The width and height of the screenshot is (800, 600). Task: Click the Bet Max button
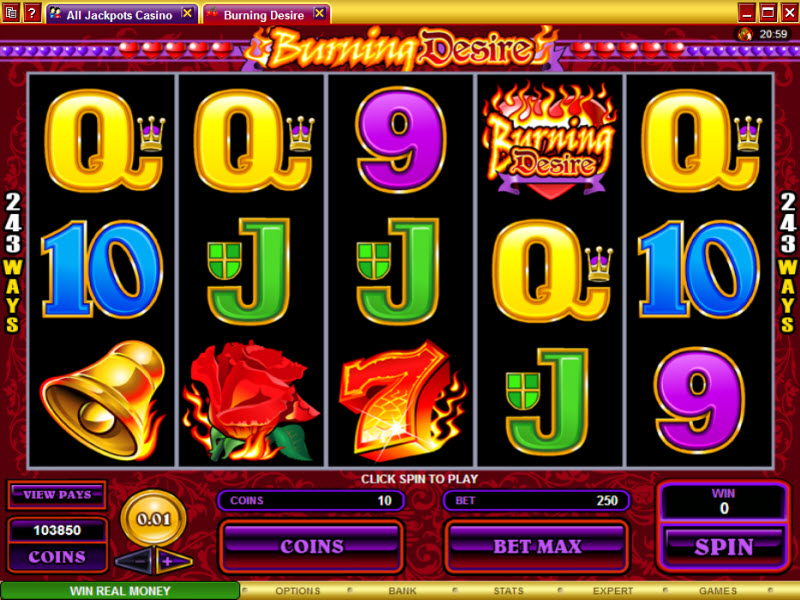click(x=537, y=546)
